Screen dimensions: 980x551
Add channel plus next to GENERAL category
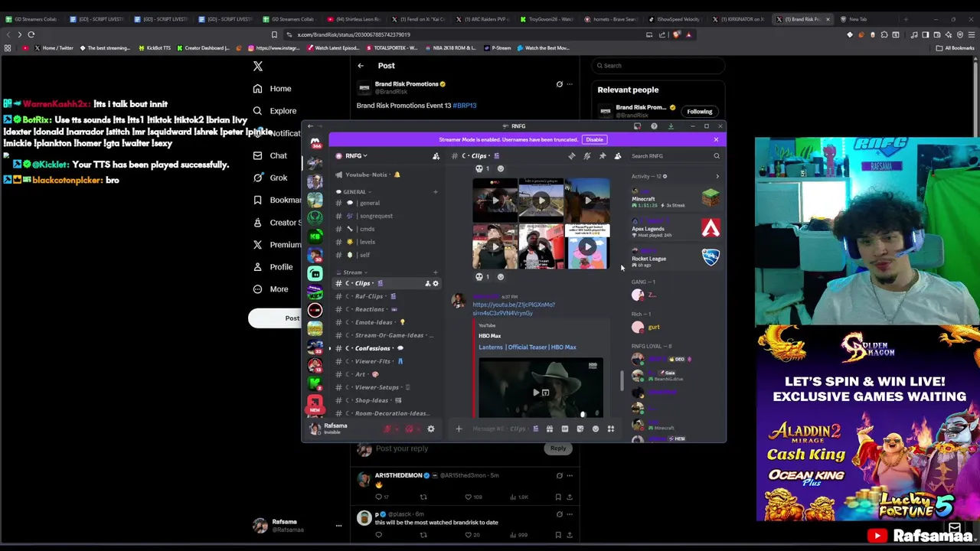click(x=436, y=192)
